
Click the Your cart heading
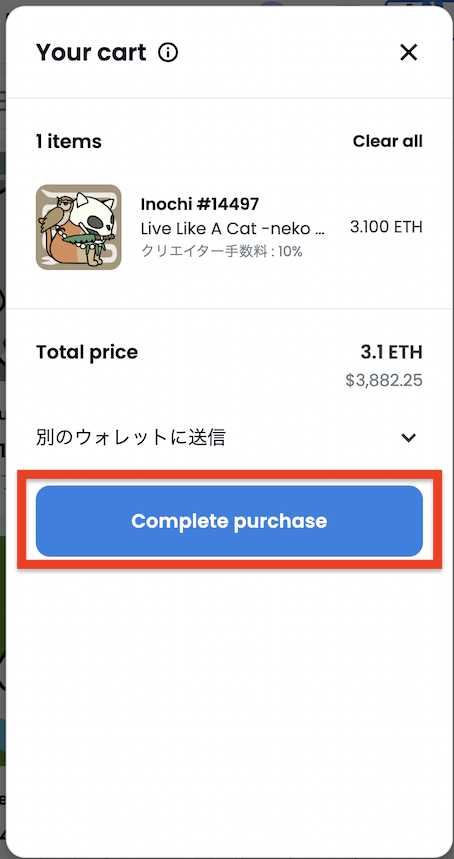[x=91, y=53]
